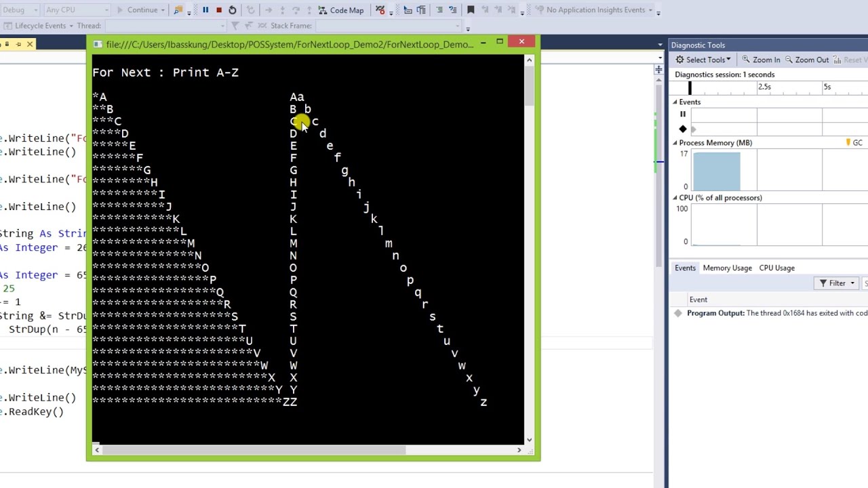Open the No Application Insights Events dropdown
868x488 pixels.
(595, 10)
